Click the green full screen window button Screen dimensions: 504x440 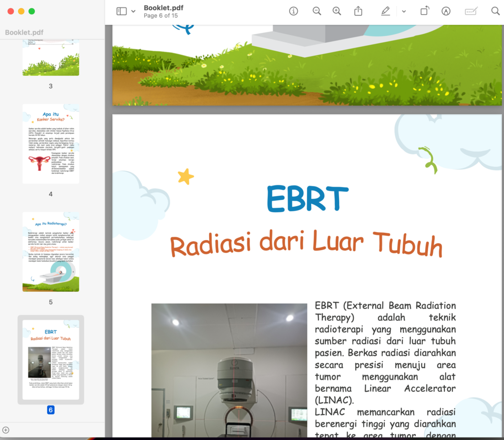(32, 11)
